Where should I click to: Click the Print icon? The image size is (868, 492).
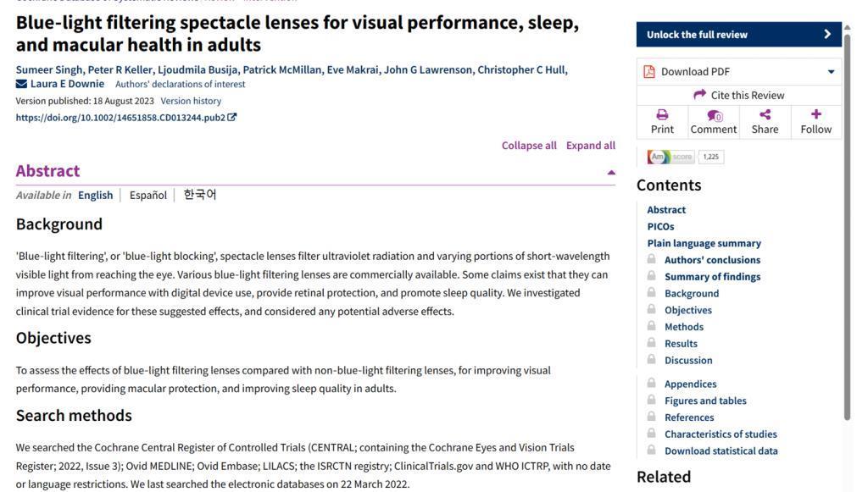click(662, 114)
